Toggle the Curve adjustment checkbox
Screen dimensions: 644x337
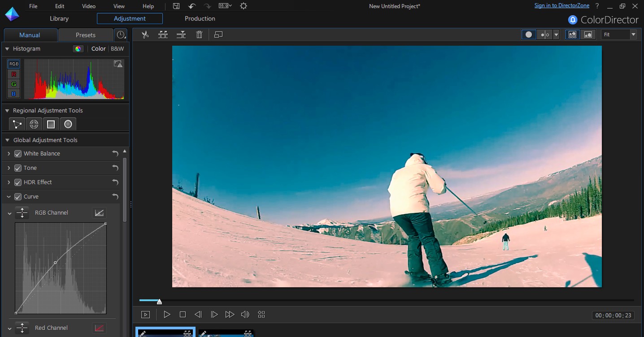tap(18, 197)
